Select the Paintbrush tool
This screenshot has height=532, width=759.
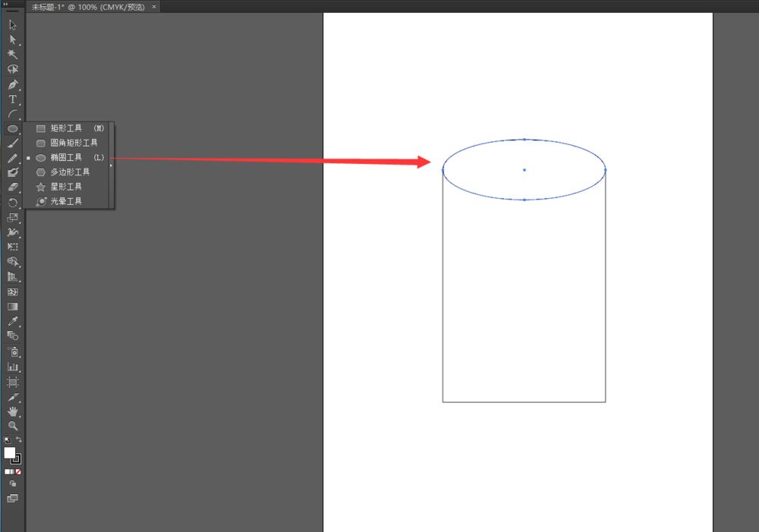click(12, 143)
